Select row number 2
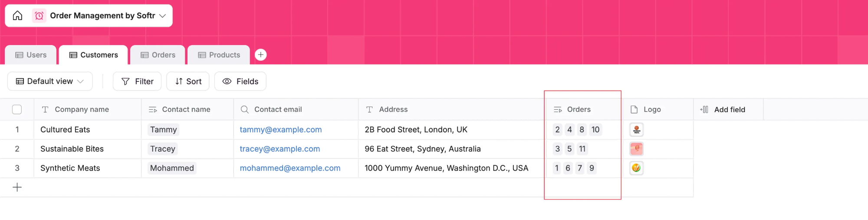 click(17, 149)
